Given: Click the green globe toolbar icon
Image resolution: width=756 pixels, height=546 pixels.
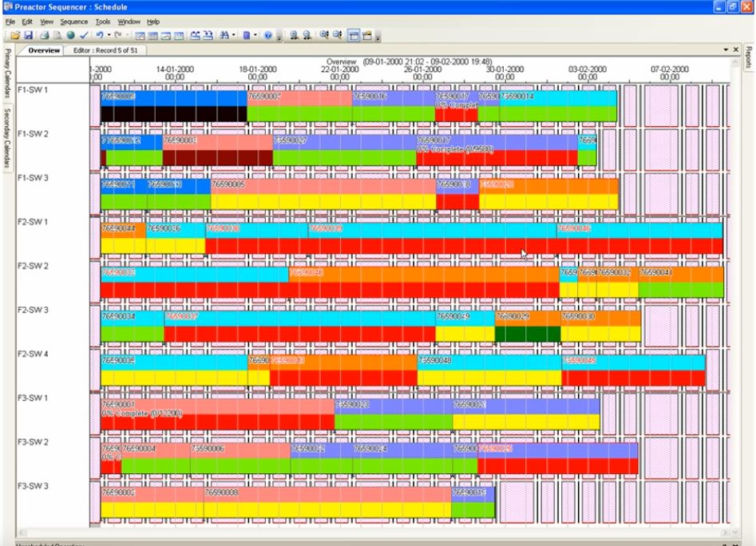Looking at the screenshot, I should pos(70,36).
